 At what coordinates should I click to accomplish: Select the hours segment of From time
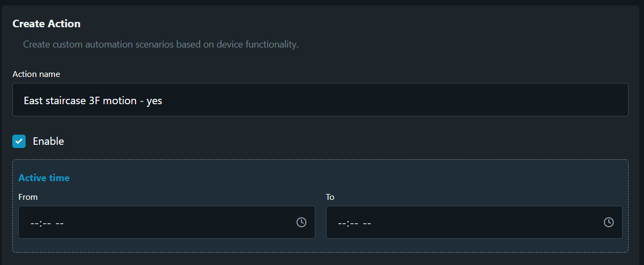point(35,223)
